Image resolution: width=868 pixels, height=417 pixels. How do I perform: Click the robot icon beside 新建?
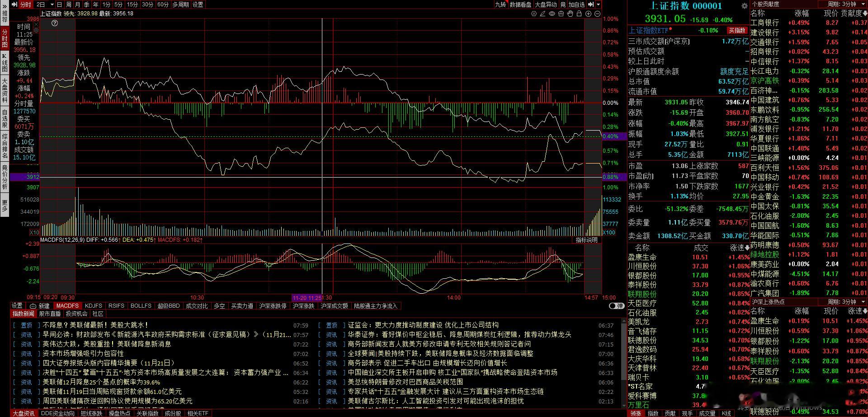pos(33,306)
